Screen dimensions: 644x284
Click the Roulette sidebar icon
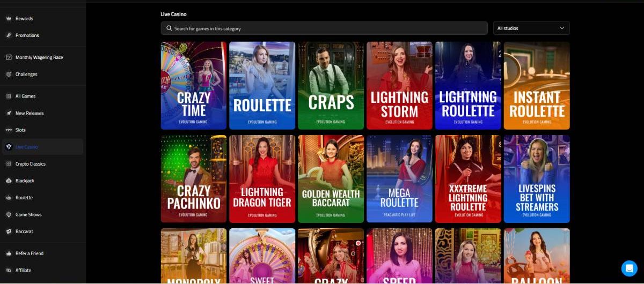tap(9, 198)
